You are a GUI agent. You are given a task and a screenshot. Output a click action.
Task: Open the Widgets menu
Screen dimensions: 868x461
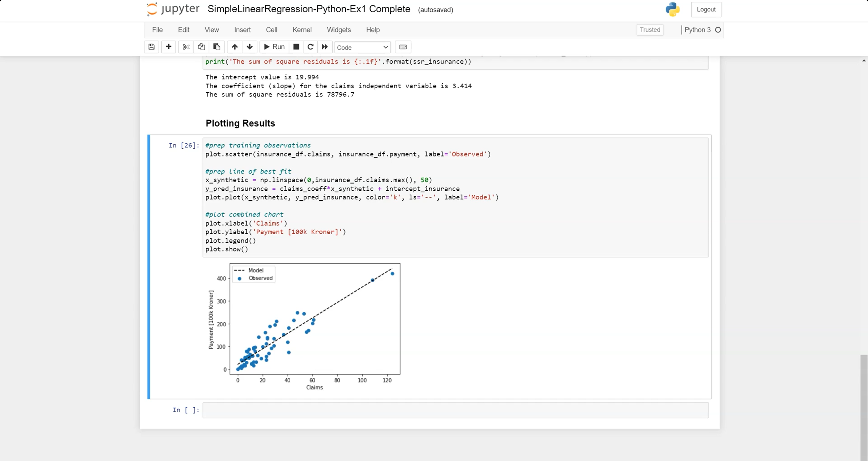pyautogui.click(x=338, y=30)
